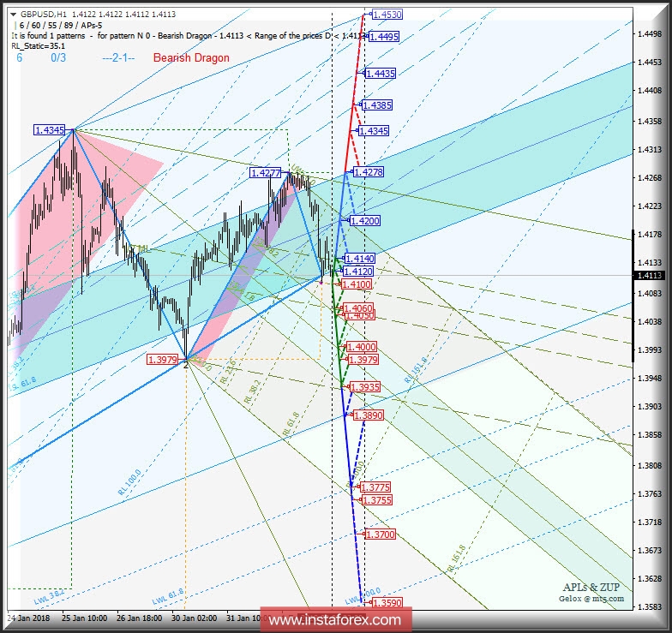Click the 1.3718 value on the price axis

[x=650, y=523]
